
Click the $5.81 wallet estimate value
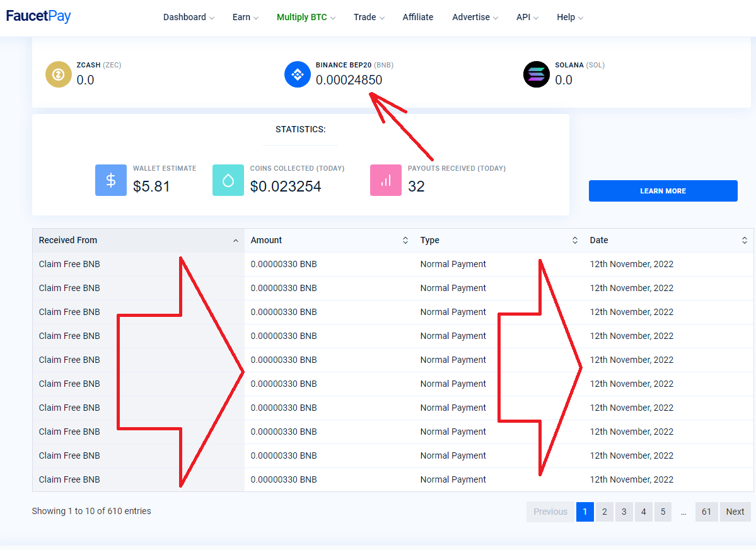pyautogui.click(x=151, y=186)
